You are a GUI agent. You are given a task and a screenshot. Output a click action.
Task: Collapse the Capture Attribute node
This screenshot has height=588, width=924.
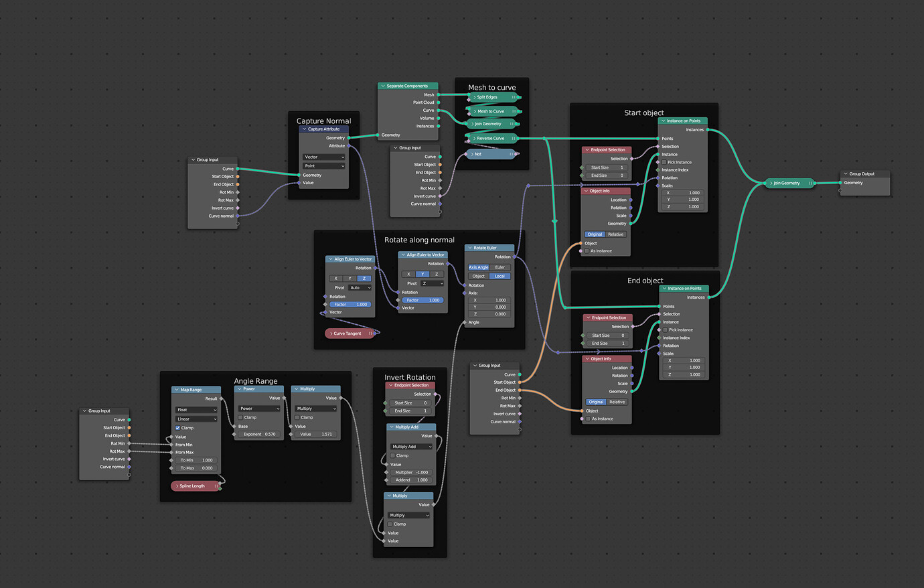coord(304,129)
